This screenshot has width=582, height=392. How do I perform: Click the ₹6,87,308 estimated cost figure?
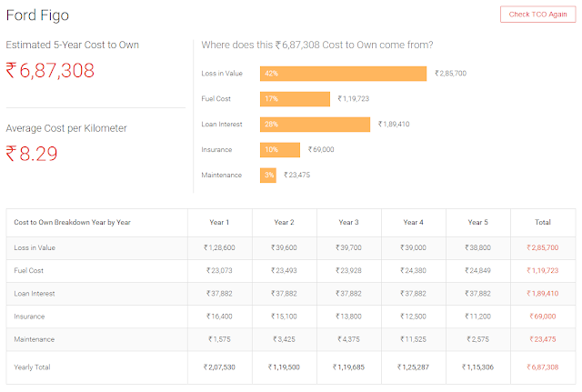[50, 70]
